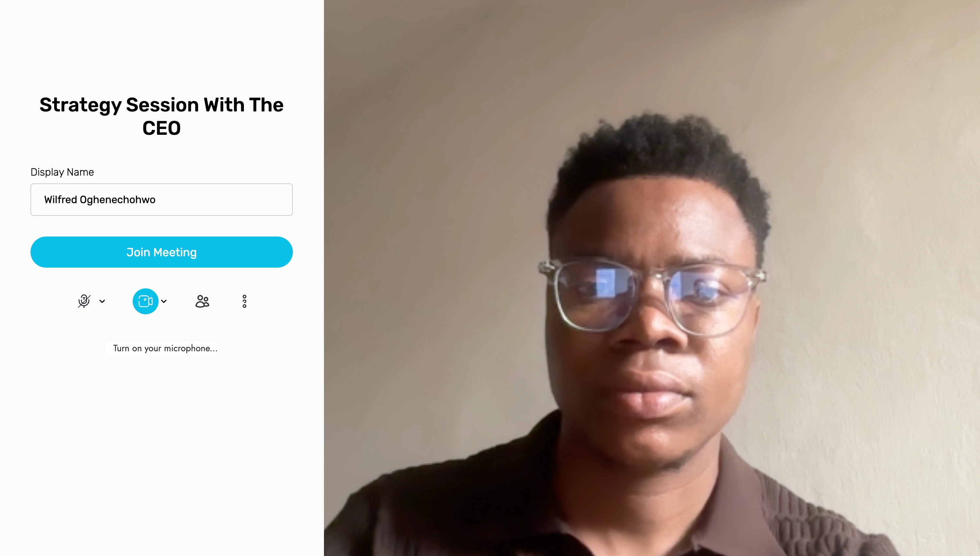
Task: Focus the Display Name input field
Action: (x=161, y=200)
